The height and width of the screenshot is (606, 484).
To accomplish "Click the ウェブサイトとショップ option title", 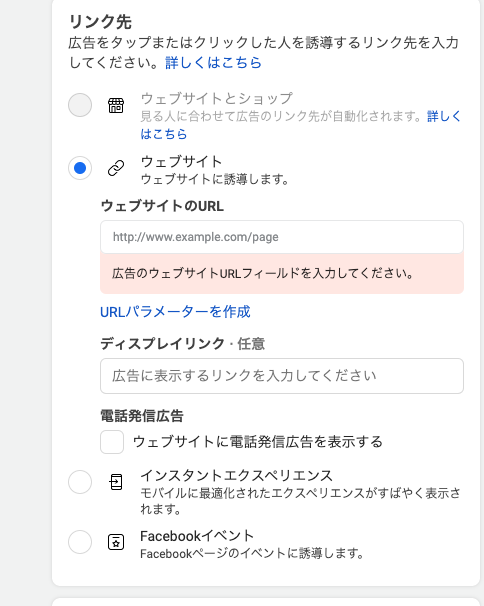I will point(217,98).
